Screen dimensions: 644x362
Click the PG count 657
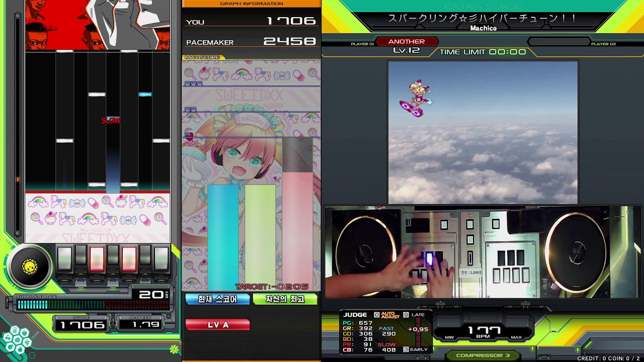click(x=365, y=323)
